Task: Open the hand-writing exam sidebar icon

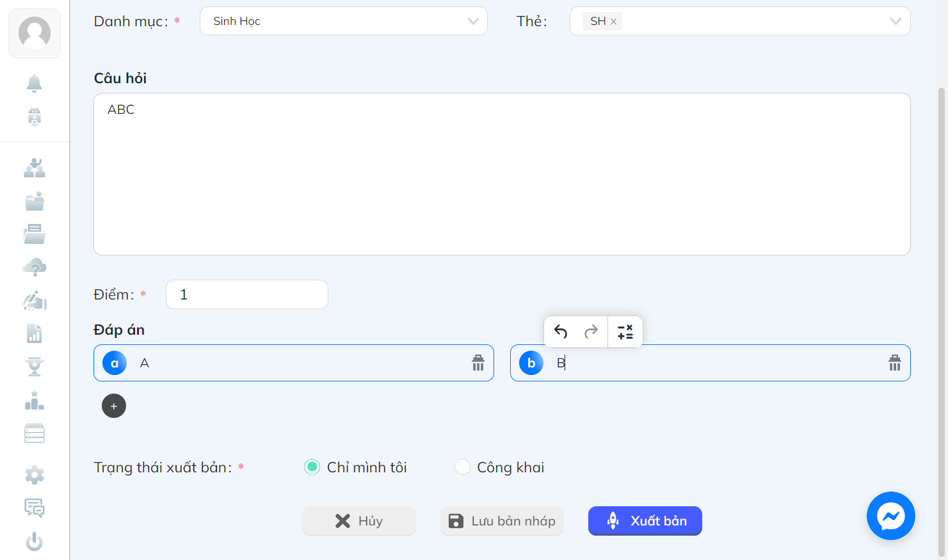Action: [35, 301]
